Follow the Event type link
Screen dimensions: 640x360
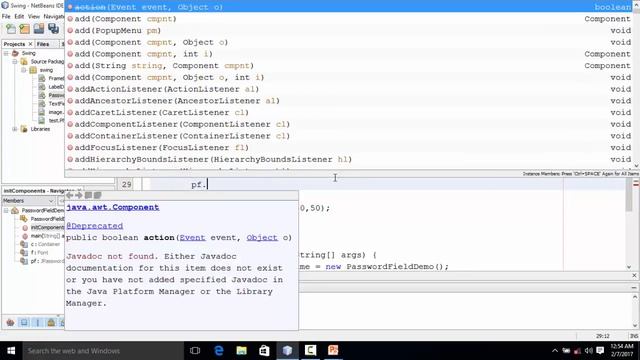tap(192, 238)
